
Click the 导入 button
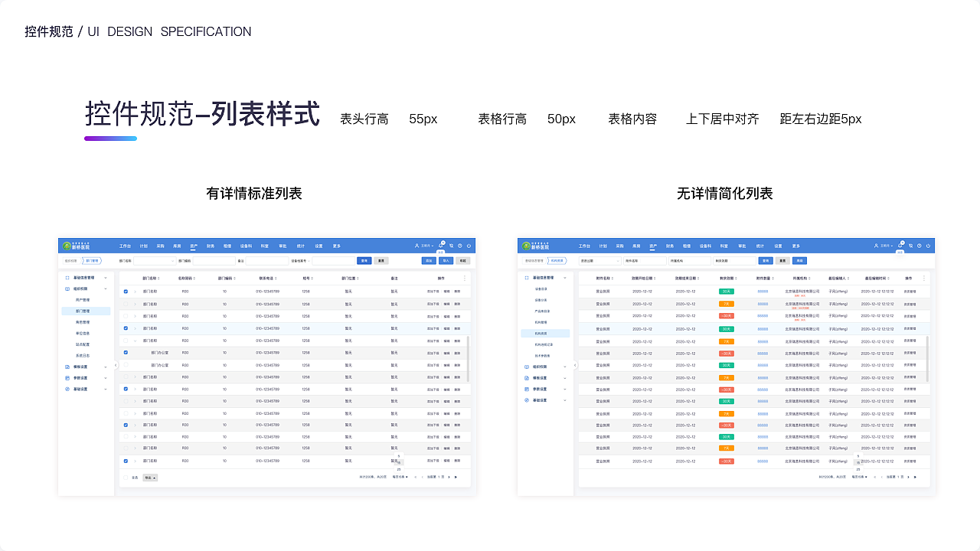(446, 261)
